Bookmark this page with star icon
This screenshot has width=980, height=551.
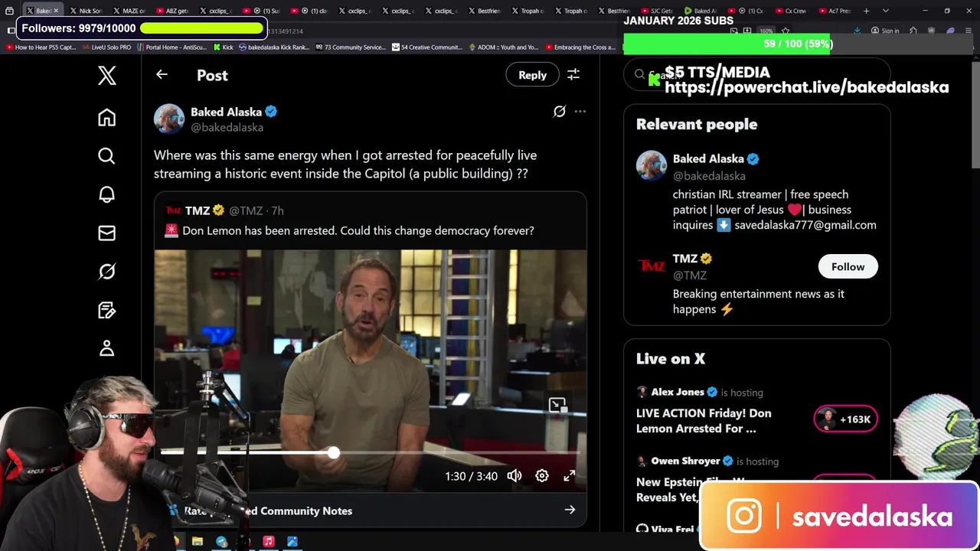[786, 31]
